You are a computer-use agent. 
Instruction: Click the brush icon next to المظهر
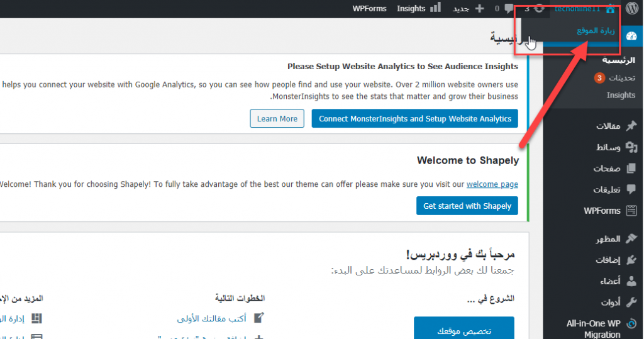[x=631, y=238]
